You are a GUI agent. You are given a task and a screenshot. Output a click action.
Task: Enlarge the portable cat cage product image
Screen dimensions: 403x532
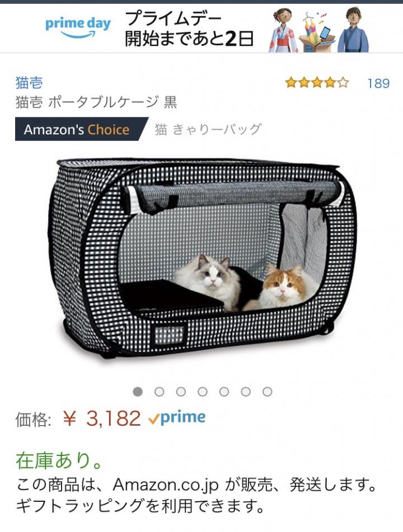click(x=203, y=258)
